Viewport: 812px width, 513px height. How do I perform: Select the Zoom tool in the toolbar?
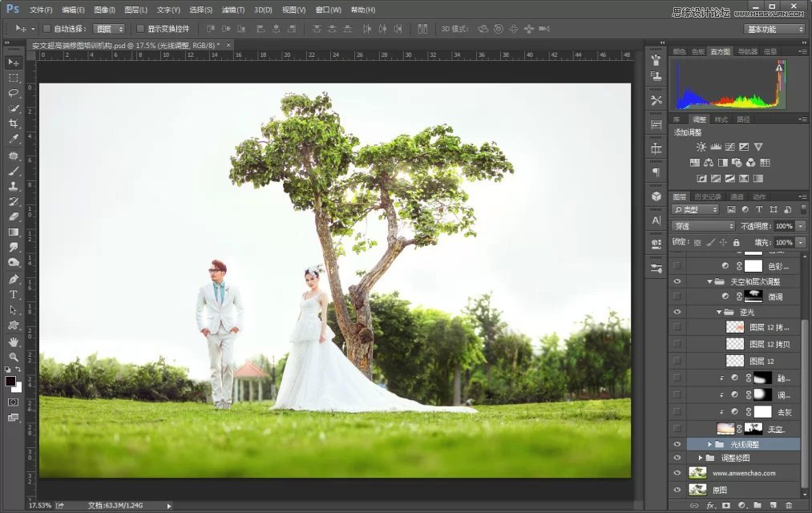pyautogui.click(x=12, y=357)
